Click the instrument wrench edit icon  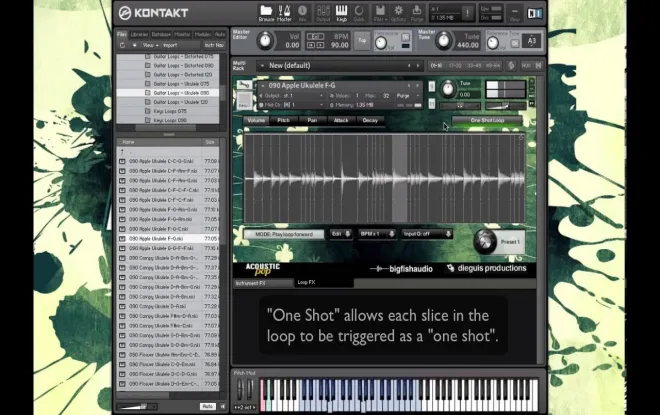tap(243, 85)
